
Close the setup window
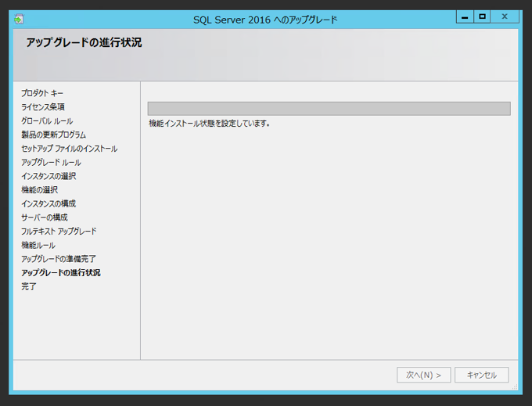pyautogui.click(x=505, y=16)
